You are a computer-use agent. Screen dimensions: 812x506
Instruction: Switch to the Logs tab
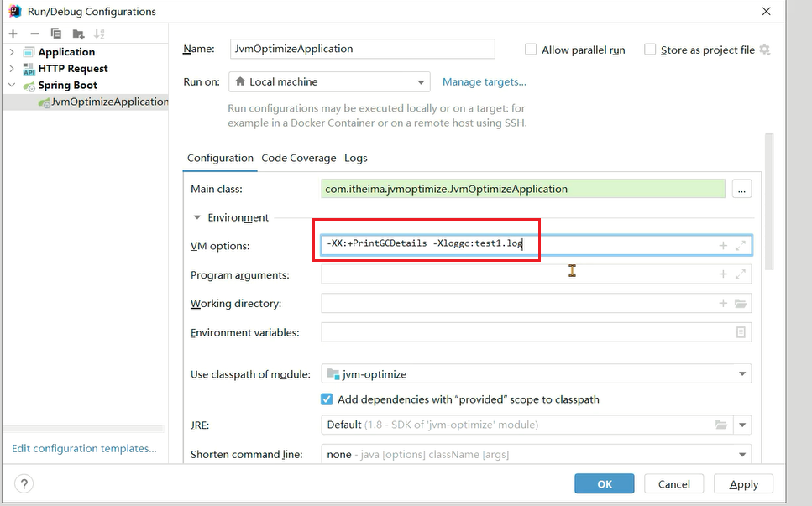[356, 158]
